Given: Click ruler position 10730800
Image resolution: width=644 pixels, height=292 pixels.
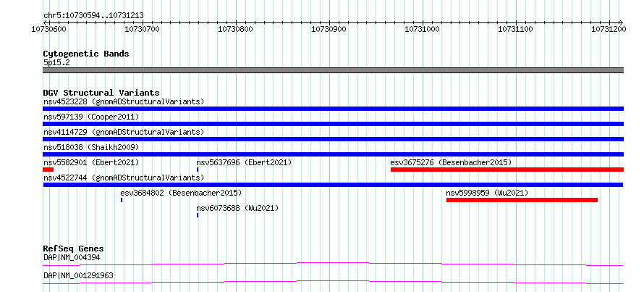Looking at the screenshot, I should coord(235,29).
